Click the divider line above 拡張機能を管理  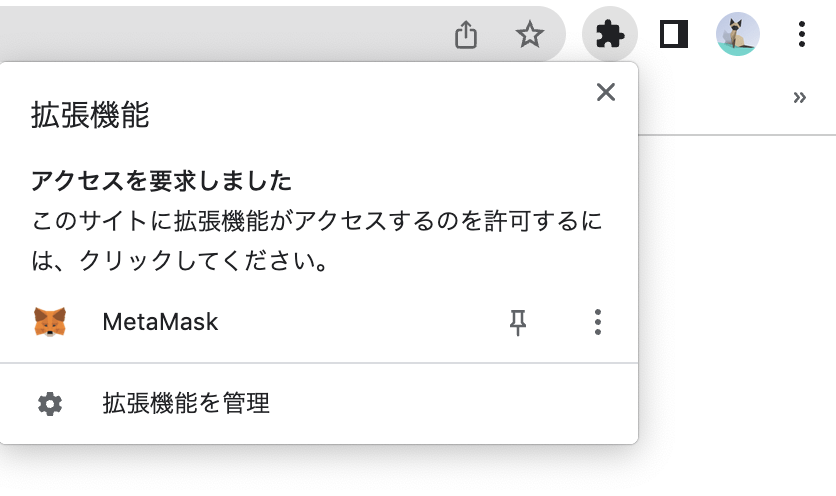point(318,363)
